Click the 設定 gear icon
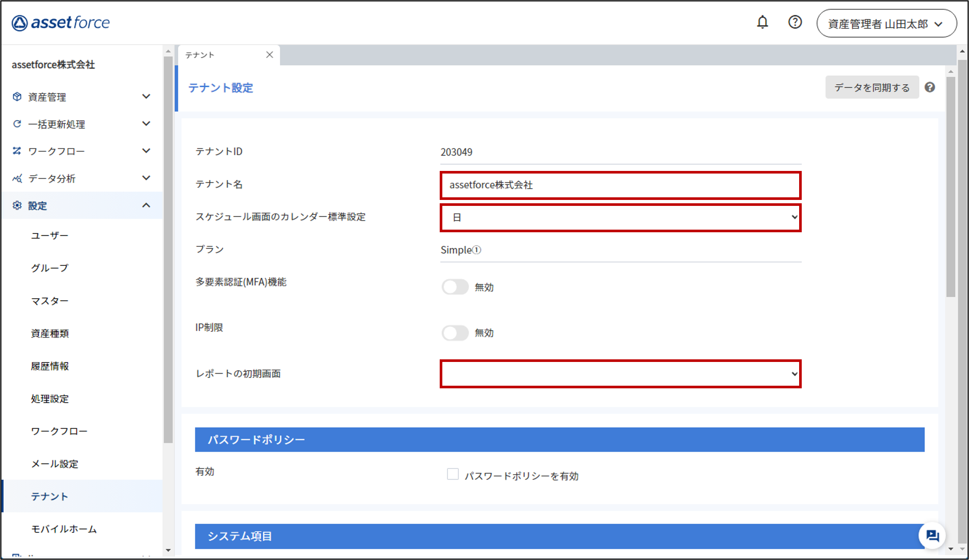 (x=17, y=205)
